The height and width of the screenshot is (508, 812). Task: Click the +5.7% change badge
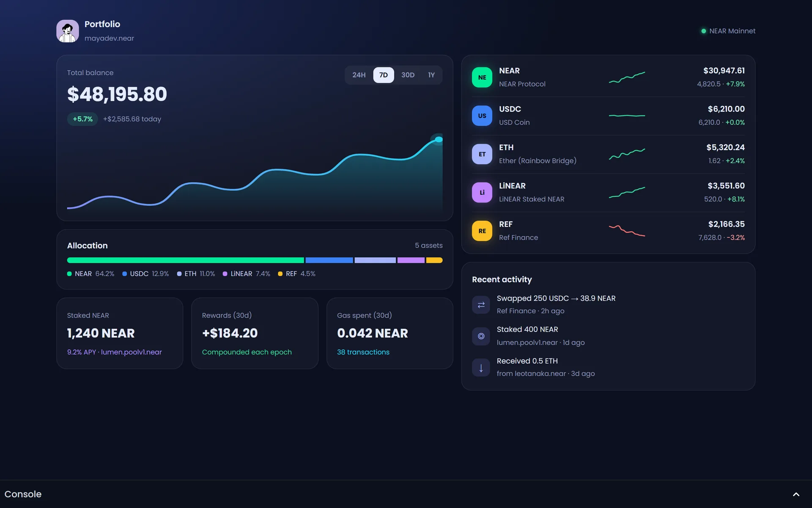coord(82,119)
